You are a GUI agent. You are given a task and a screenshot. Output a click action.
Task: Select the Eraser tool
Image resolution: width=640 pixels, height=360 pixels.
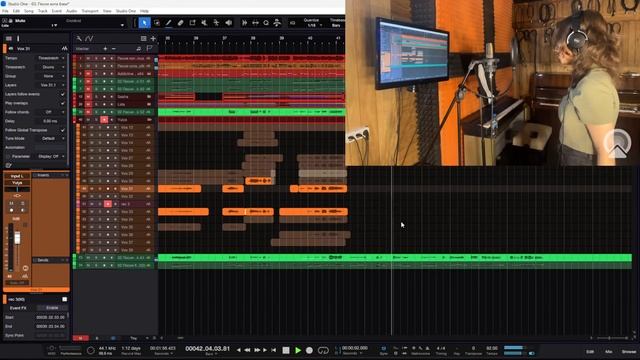(180, 23)
